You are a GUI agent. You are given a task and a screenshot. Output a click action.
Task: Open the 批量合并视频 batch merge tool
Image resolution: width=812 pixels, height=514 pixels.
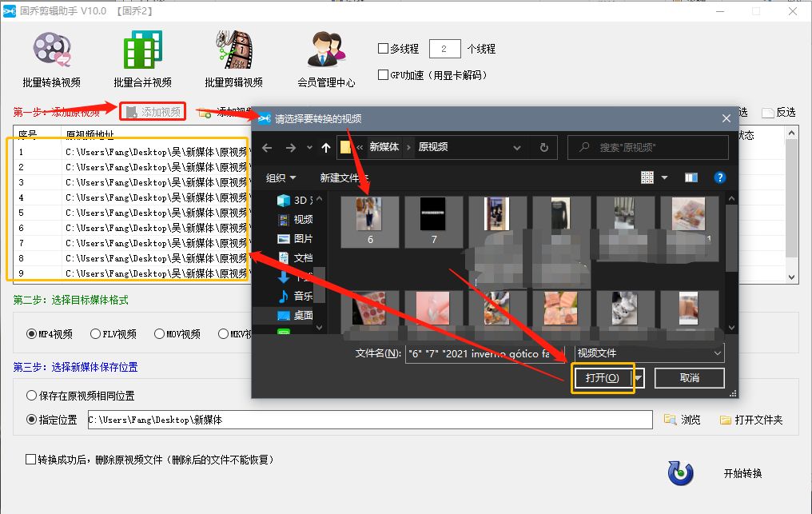[x=142, y=60]
